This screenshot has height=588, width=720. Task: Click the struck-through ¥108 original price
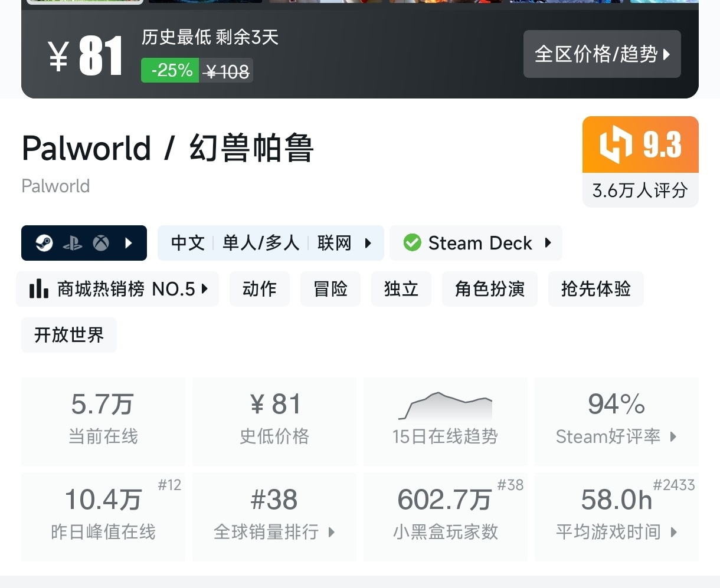pyautogui.click(x=227, y=71)
